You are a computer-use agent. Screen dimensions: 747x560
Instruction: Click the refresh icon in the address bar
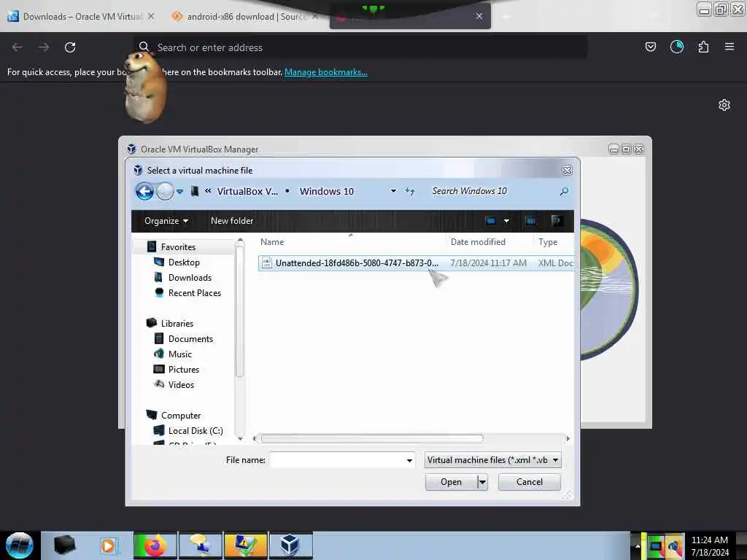pos(410,191)
